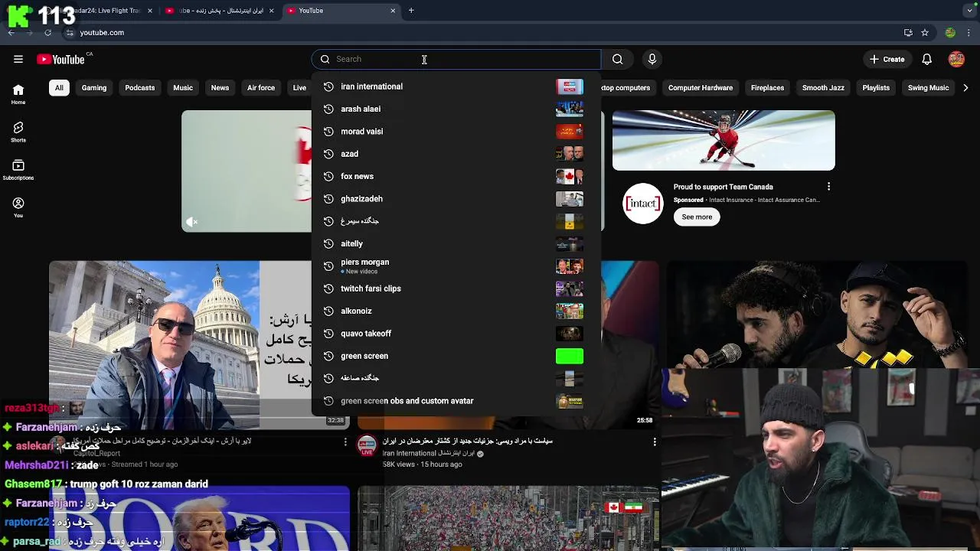Image resolution: width=980 pixels, height=551 pixels.
Task: Choose 'green screen' search suggestion
Action: click(456, 356)
